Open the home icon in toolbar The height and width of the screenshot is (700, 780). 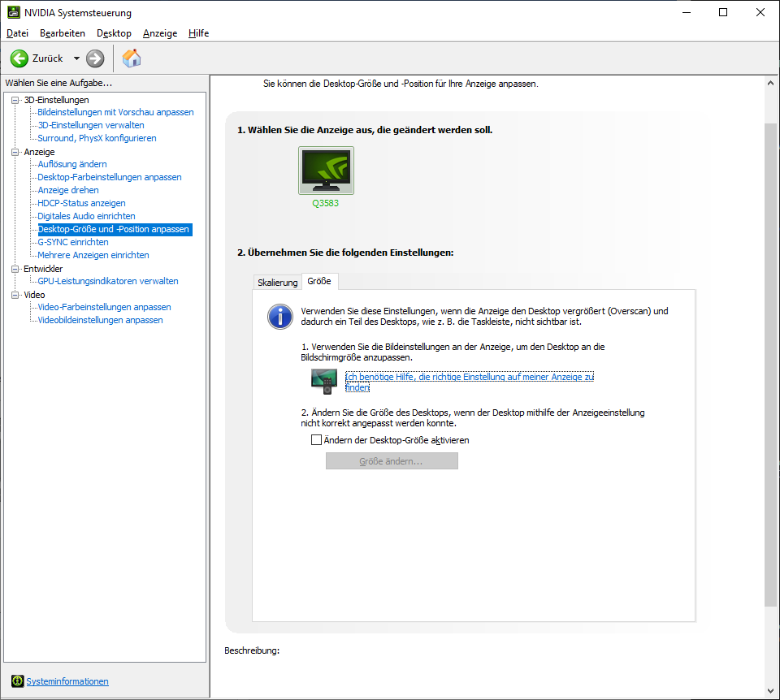coord(132,58)
